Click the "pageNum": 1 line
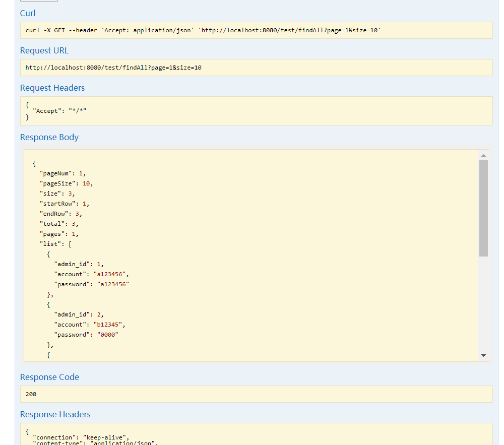 tap(62, 173)
